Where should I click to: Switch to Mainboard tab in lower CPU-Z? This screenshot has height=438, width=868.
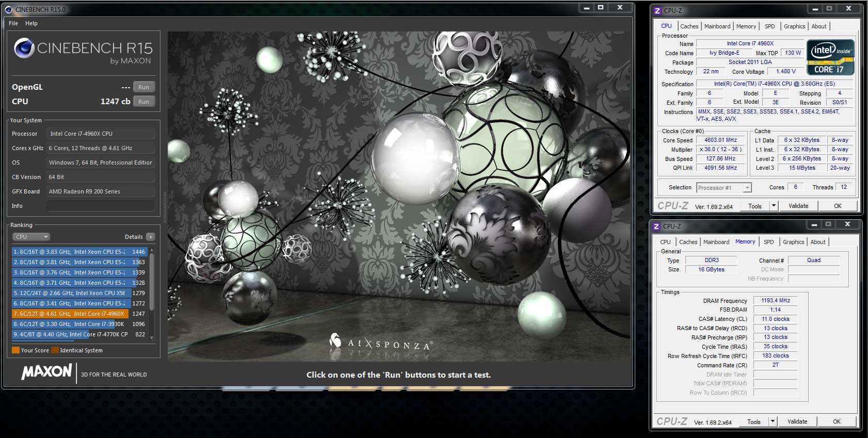pos(716,242)
